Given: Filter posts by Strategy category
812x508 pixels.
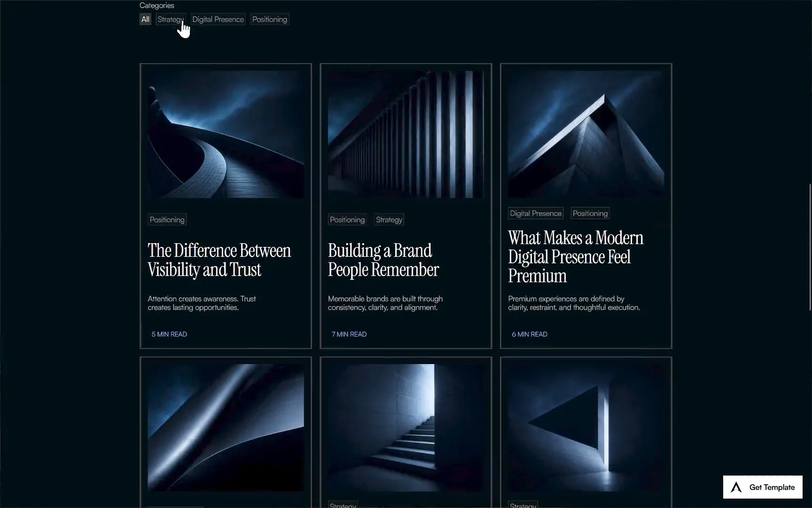Looking at the screenshot, I should [171, 19].
